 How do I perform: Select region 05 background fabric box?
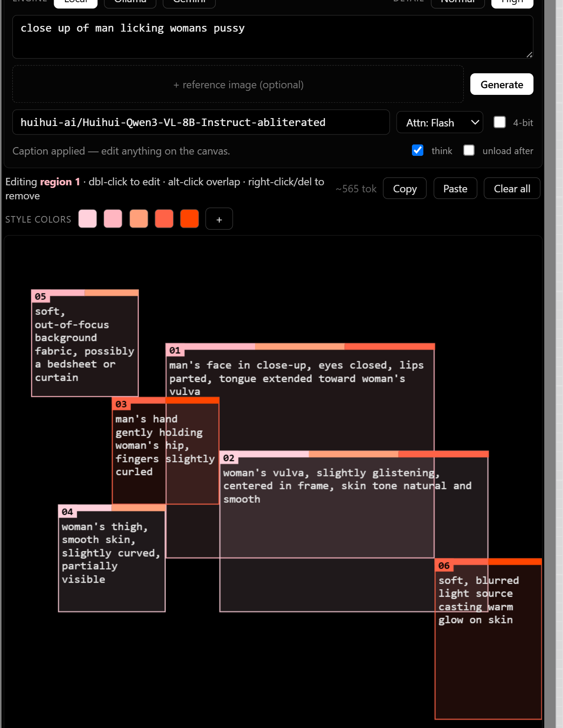coord(85,343)
